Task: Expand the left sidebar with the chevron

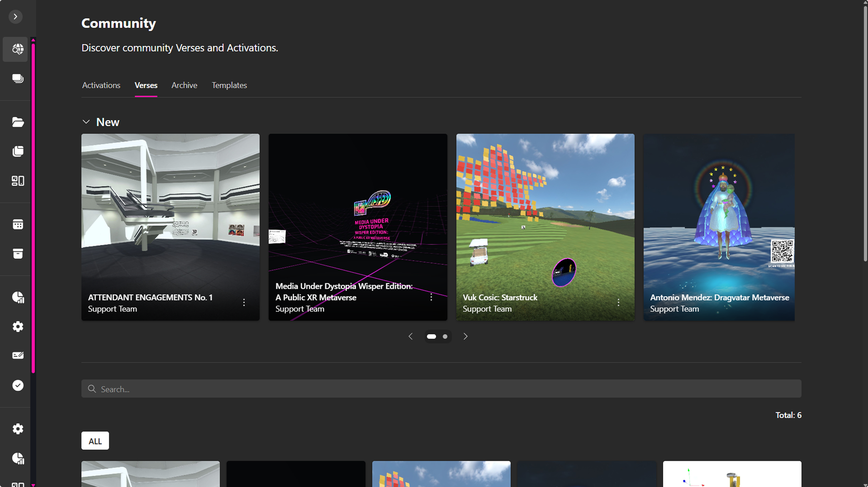Action: (x=15, y=17)
